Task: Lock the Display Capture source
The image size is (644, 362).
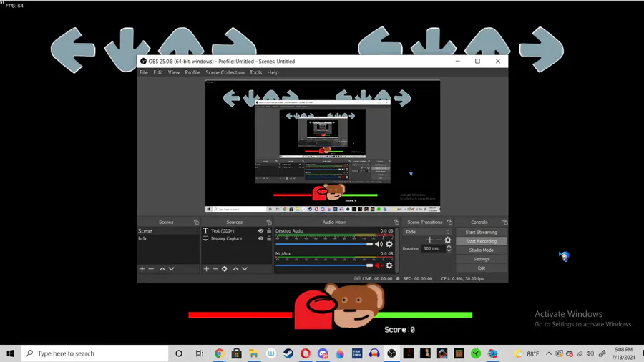Action: [269, 238]
